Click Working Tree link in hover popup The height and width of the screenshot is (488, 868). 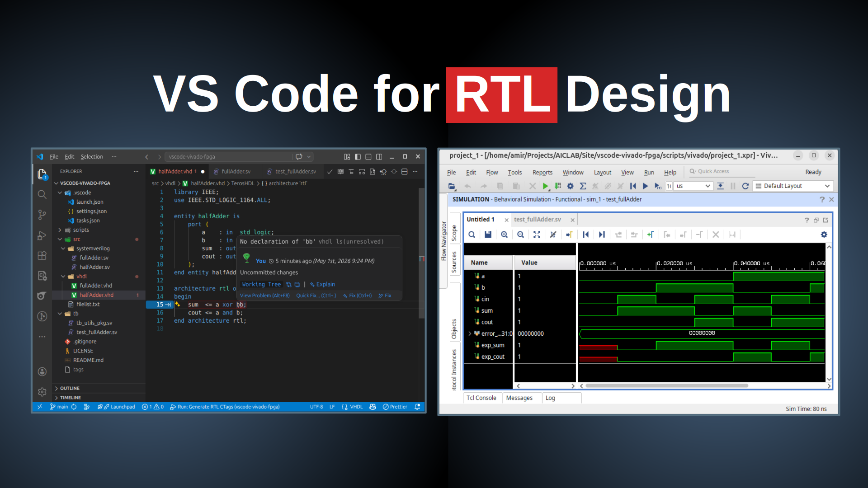tap(261, 284)
